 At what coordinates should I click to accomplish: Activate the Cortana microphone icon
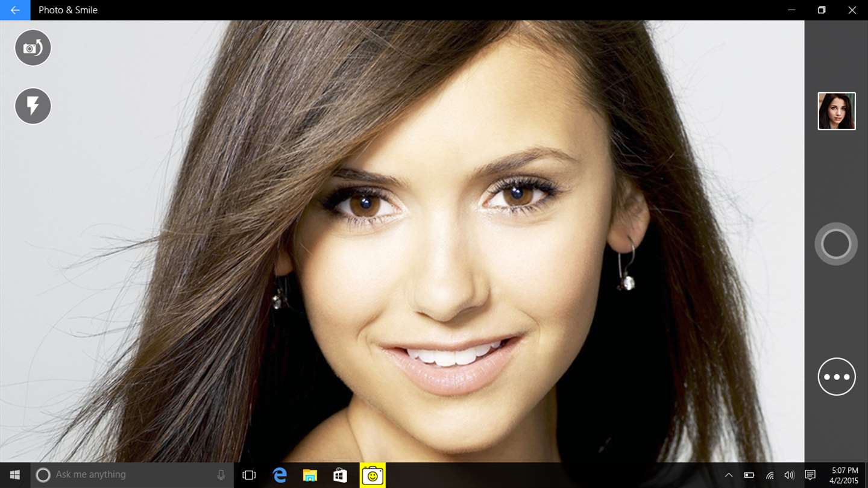221,475
